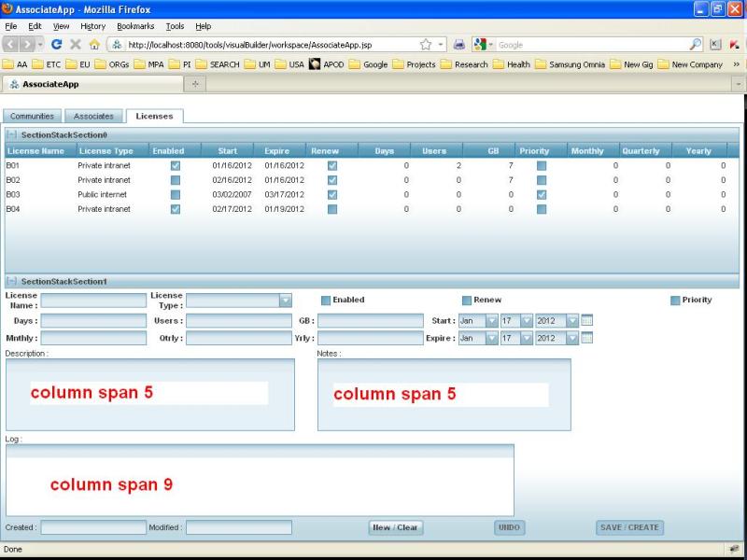Viewport: 747px width, 560px height.
Task: Click the Firefox home icon
Action: coord(94,44)
